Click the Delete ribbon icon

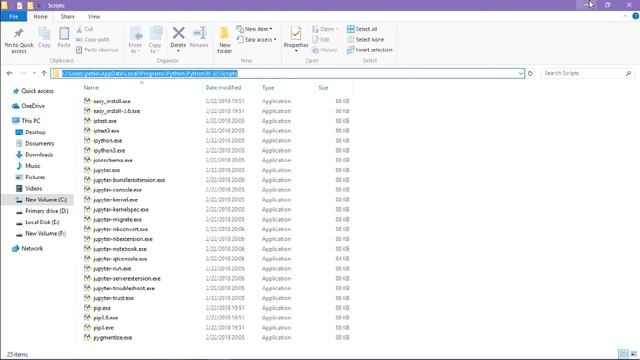(x=178, y=39)
